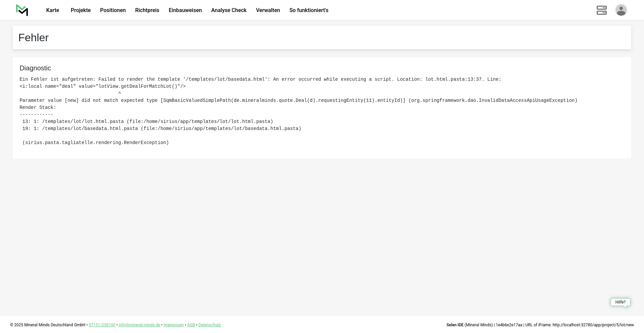644x333 pixels.
Task: Go to Projekte in the navigation
Action: point(80,10)
